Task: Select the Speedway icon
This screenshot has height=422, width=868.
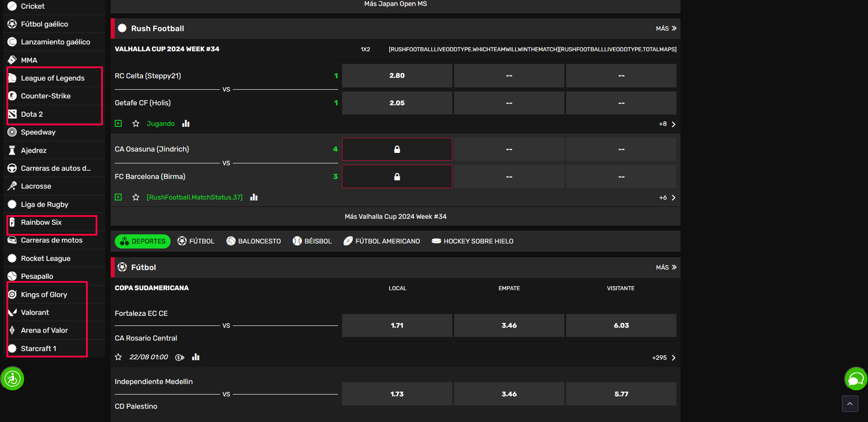Action: [12, 132]
